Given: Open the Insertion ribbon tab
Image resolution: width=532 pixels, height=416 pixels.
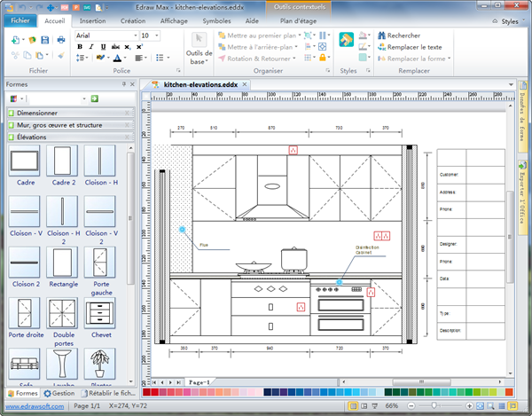Looking at the screenshot, I should tap(91, 20).
